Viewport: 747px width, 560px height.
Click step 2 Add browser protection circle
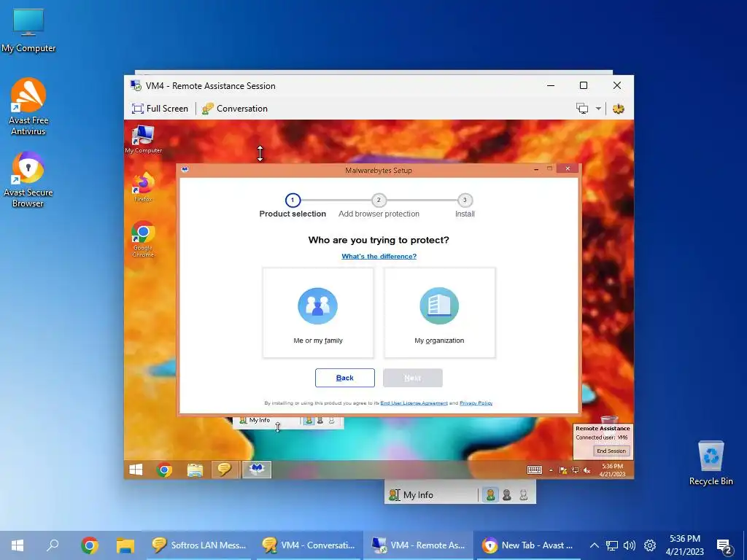point(379,200)
